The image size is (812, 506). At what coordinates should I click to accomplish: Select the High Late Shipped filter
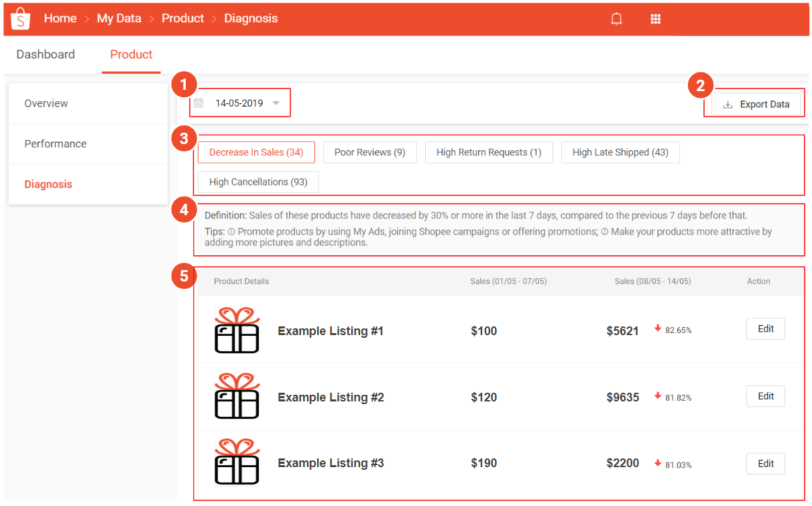click(620, 152)
